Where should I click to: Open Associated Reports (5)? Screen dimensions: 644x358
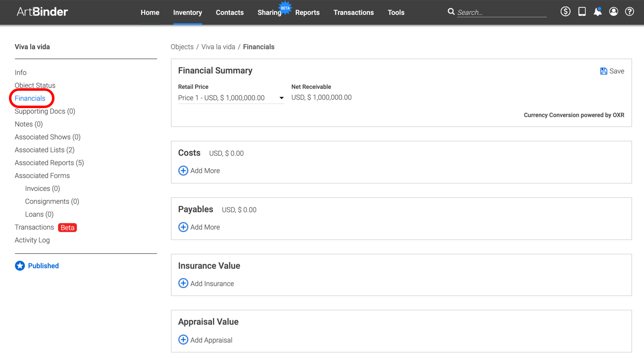(x=50, y=163)
